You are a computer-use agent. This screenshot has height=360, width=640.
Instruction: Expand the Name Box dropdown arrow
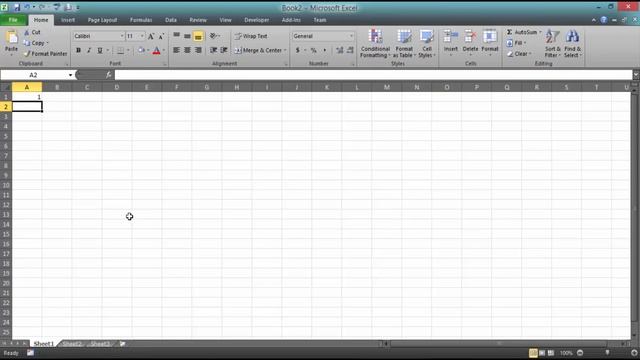tap(70, 75)
